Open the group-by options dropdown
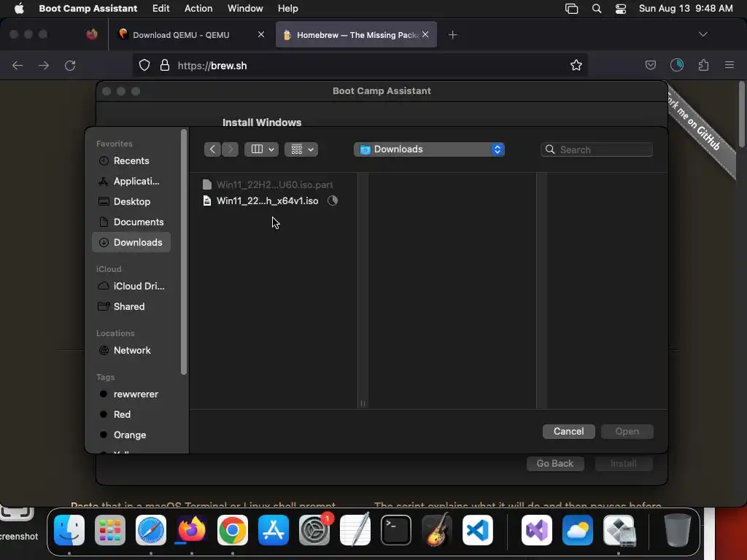 pyautogui.click(x=301, y=149)
